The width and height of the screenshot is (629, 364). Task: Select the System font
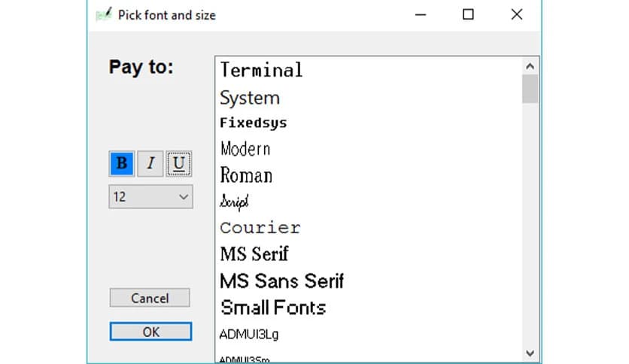(250, 99)
